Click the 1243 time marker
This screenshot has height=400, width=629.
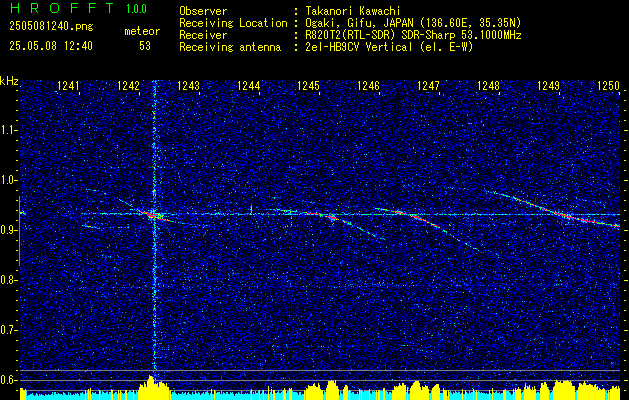coord(188,85)
